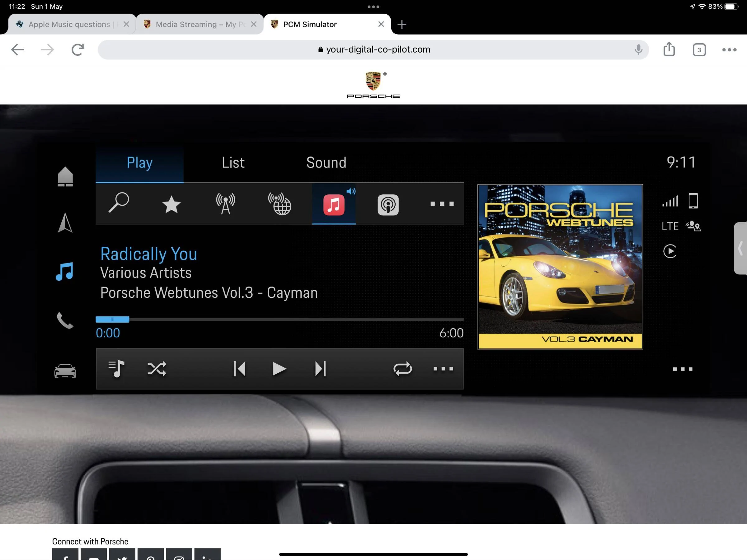Click the circular play status icon
Screen dimensions: 747x560
(670, 251)
